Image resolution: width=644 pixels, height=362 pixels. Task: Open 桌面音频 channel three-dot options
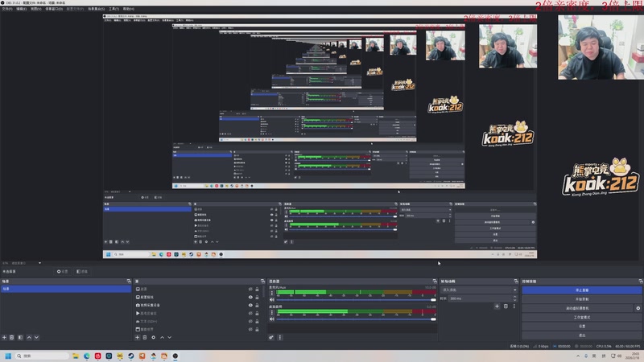pyautogui.click(x=271, y=312)
